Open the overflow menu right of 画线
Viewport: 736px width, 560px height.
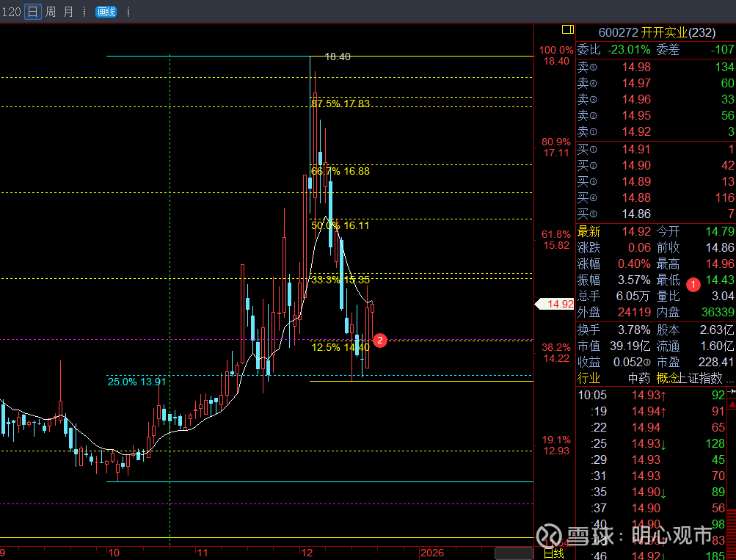(128, 12)
